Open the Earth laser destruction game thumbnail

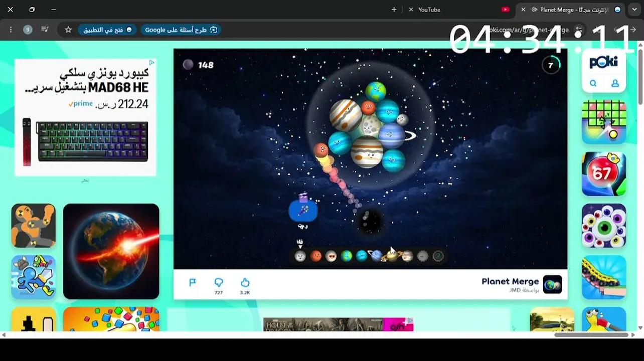pyautogui.click(x=111, y=251)
